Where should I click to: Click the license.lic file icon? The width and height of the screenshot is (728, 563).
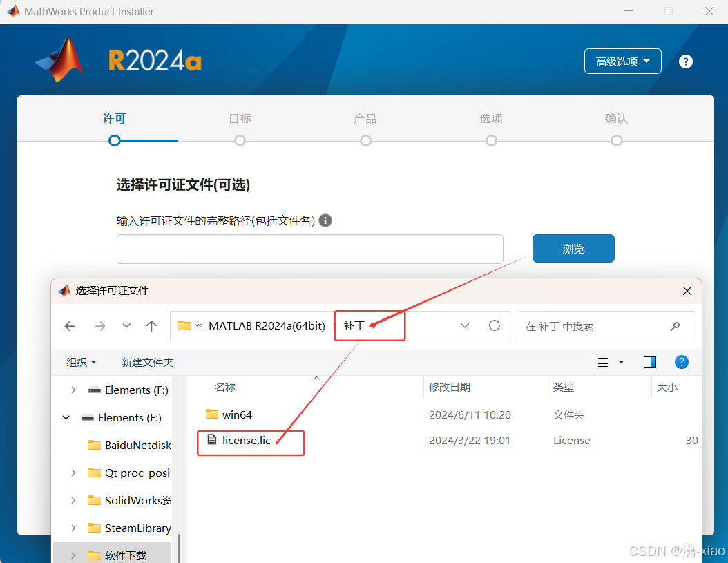pyautogui.click(x=212, y=439)
